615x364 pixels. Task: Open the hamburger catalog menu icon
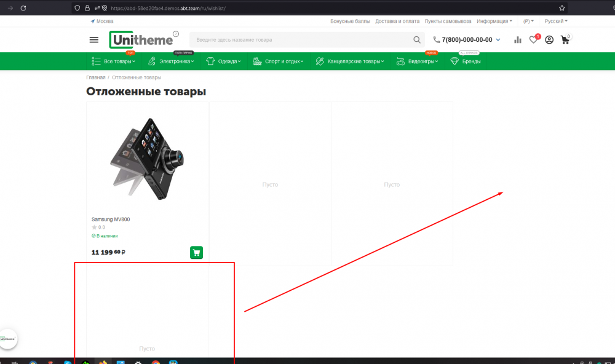[93, 39]
